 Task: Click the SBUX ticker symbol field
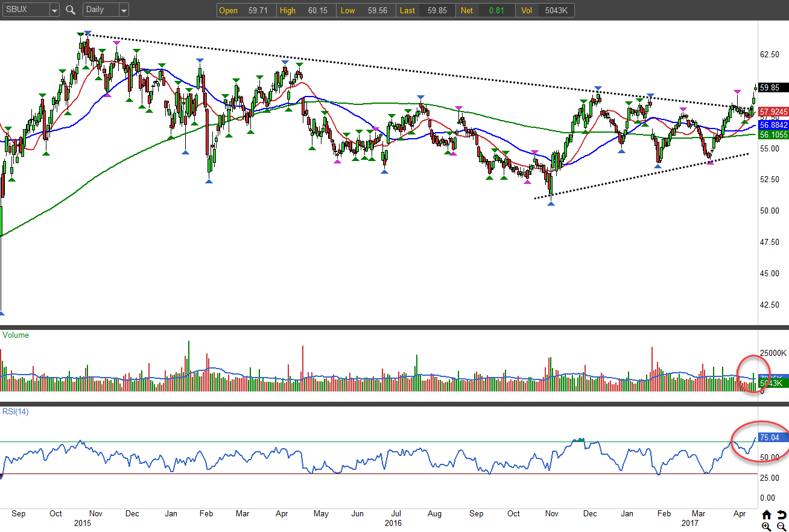tap(25, 10)
